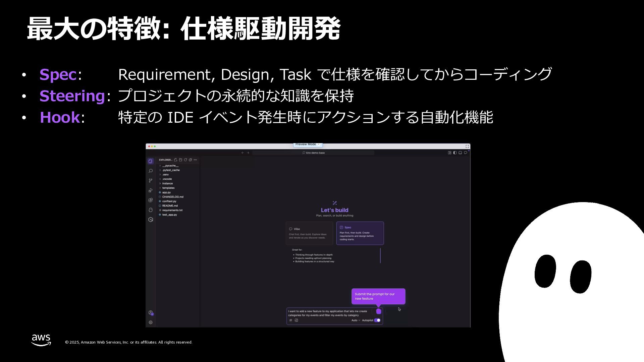
Task: Expand the templates folder
Action: pos(168,188)
